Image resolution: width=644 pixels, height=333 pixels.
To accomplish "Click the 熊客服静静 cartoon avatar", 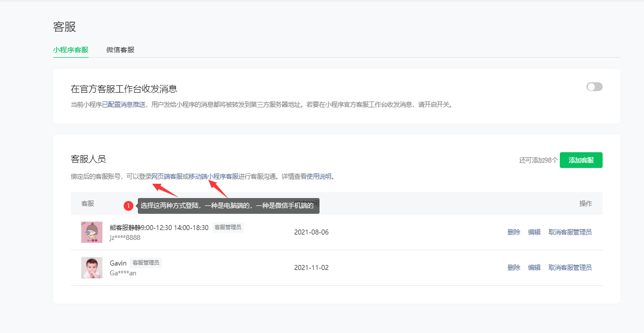I will [92, 232].
